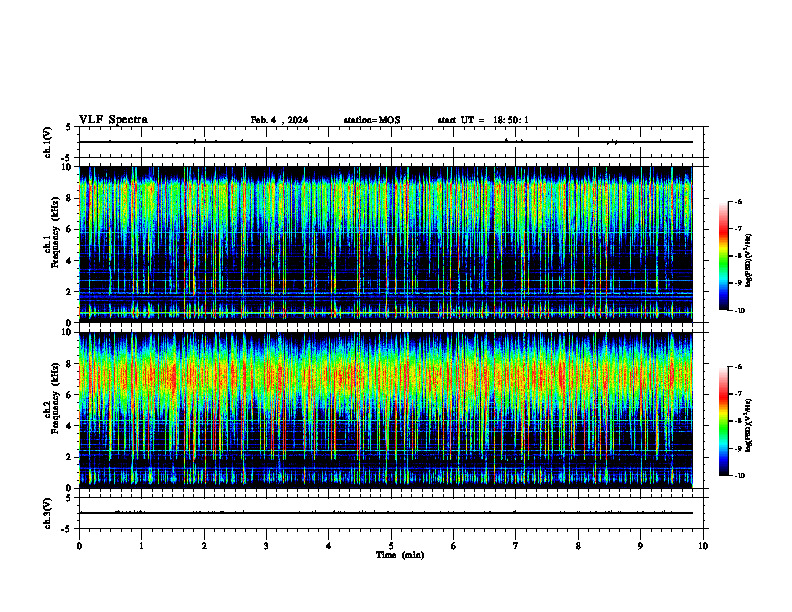Click the log(PSD) label beside the ch.2 colorbar
Viewport: 792px width, 612px height.
[x=749, y=426]
